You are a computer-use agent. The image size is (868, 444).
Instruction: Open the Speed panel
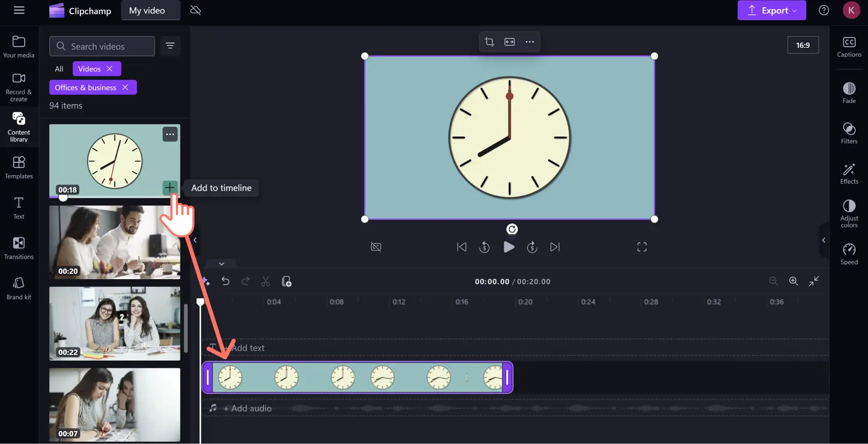tap(849, 254)
